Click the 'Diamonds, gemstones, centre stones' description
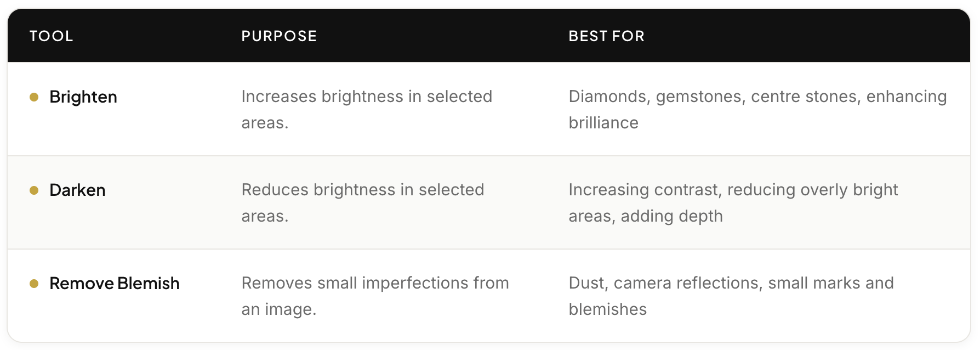 pos(758,109)
